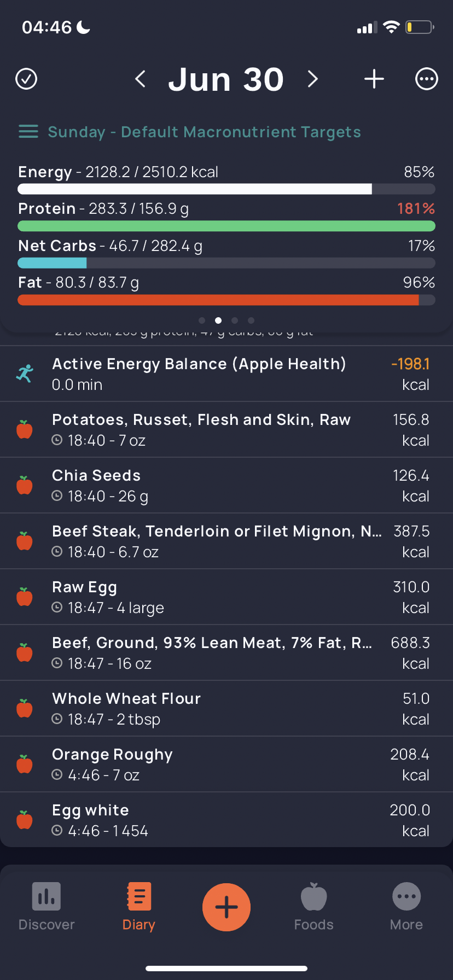Open the Orange Roughy entry
The height and width of the screenshot is (980, 453).
(x=226, y=764)
